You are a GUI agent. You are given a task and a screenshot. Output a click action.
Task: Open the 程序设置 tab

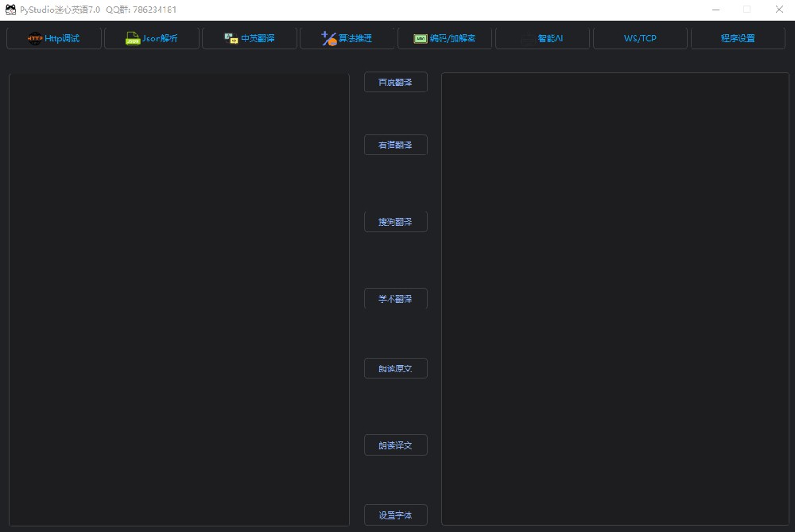click(738, 37)
